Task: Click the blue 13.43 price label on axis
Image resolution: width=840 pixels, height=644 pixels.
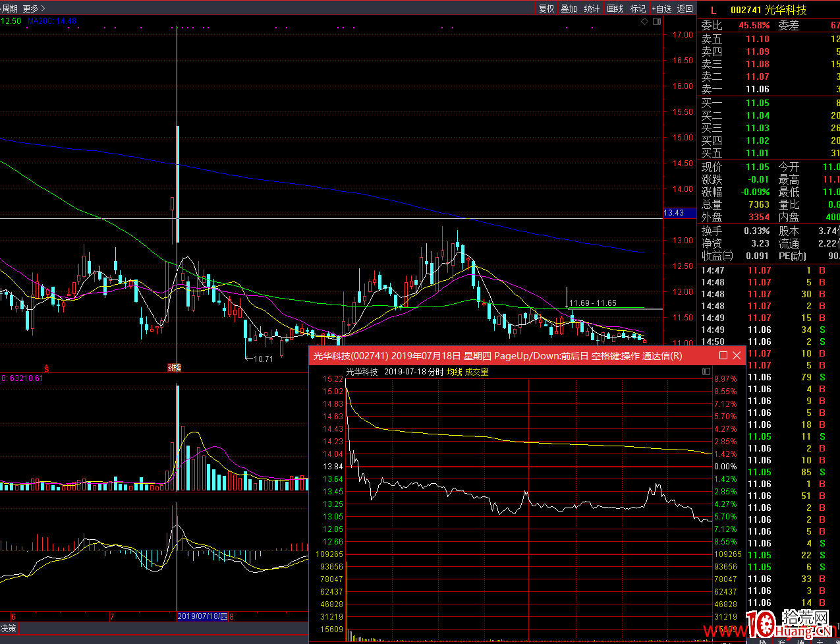Action: tap(675, 213)
